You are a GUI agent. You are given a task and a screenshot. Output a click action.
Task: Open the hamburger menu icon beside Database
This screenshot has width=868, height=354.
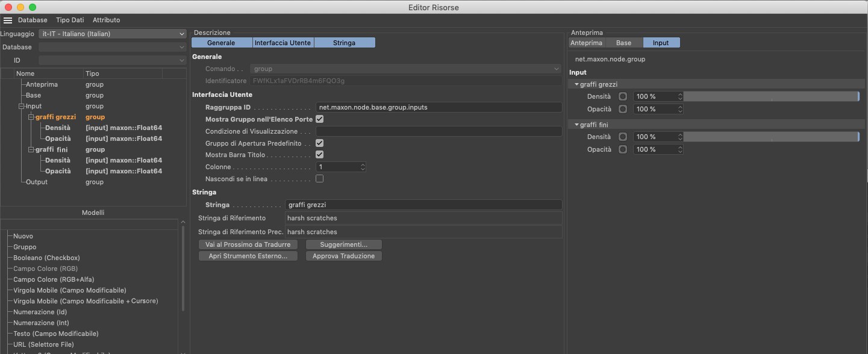(8, 20)
